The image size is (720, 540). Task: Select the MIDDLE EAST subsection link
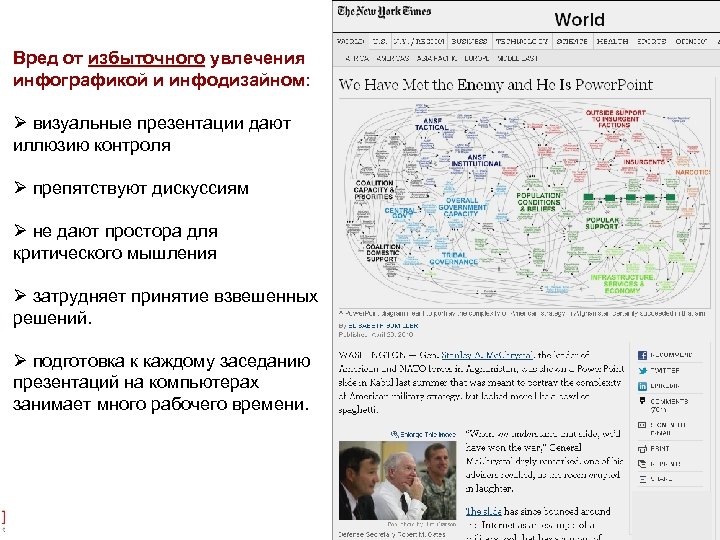[x=517, y=58]
